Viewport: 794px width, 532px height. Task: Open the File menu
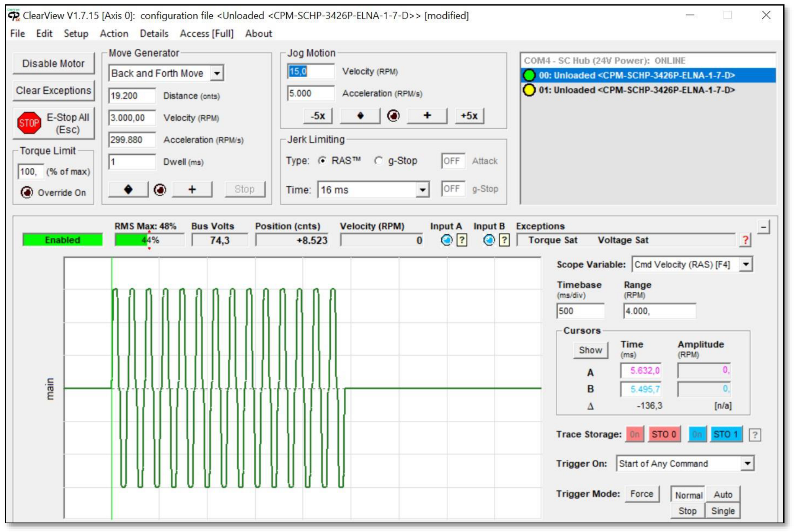[17, 34]
